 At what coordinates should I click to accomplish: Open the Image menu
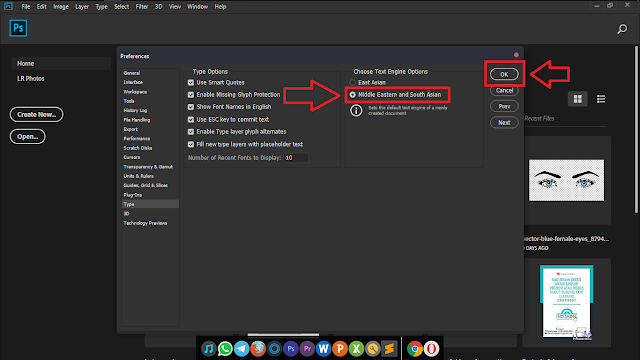pos(61,7)
